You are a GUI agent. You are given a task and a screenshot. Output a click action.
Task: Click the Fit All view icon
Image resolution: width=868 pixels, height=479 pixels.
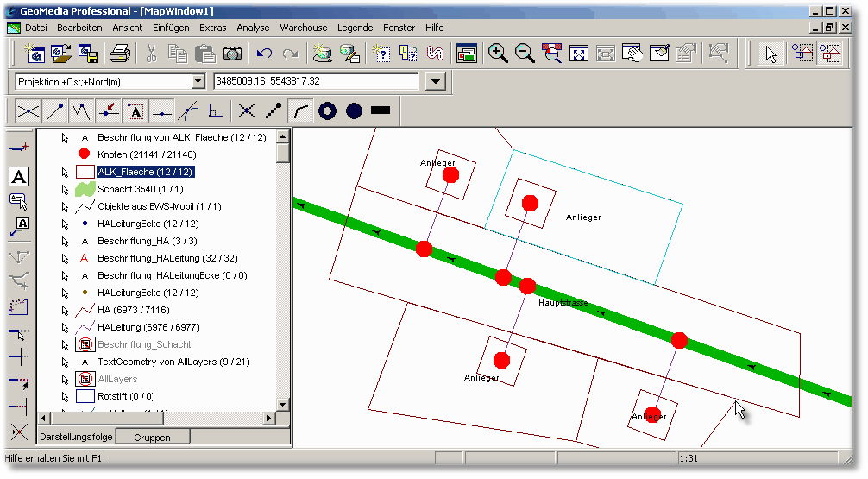pyautogui.click(x=579, y=54)
